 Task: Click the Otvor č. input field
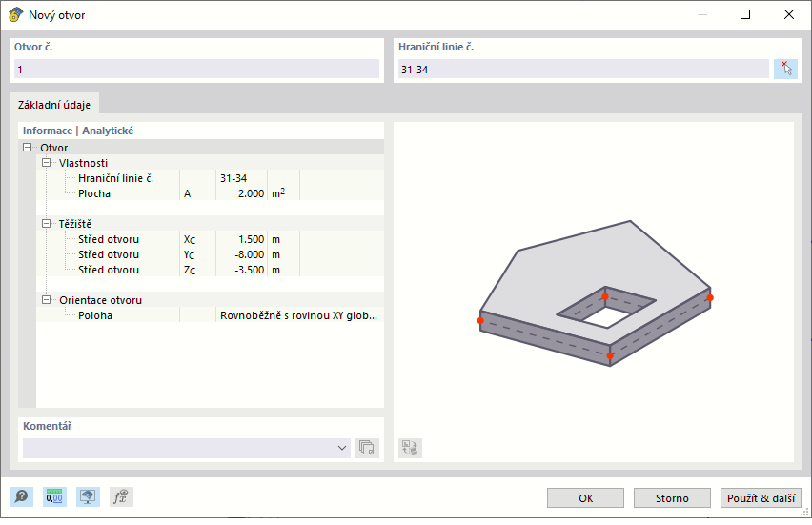[x=196, y=69]
